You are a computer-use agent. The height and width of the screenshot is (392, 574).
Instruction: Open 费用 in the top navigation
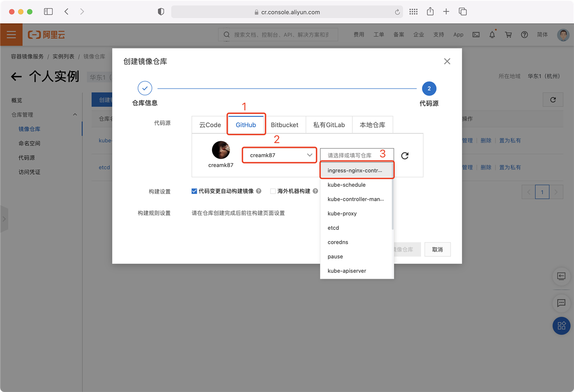(x=359, y=34)
